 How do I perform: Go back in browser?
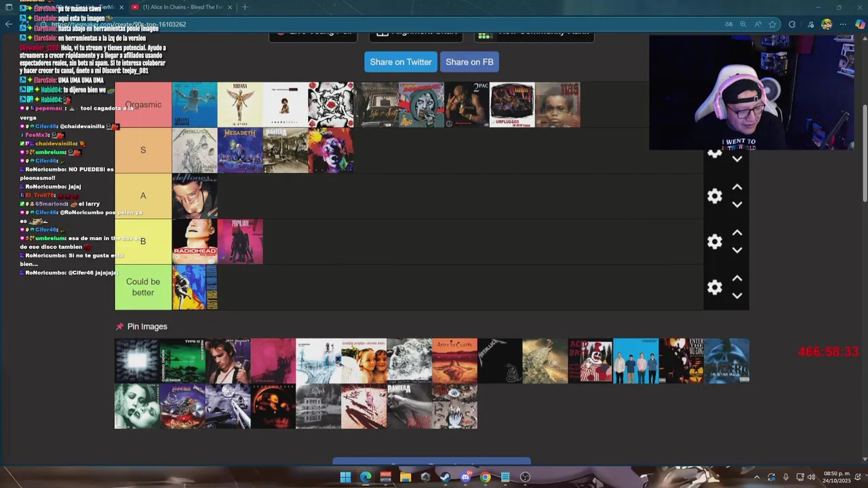point(8,24)
